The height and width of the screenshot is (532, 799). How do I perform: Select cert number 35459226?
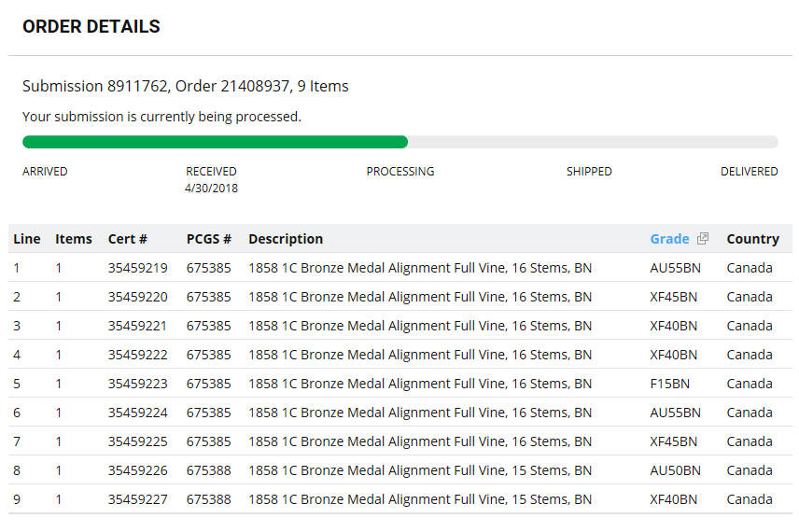(137, 470)
